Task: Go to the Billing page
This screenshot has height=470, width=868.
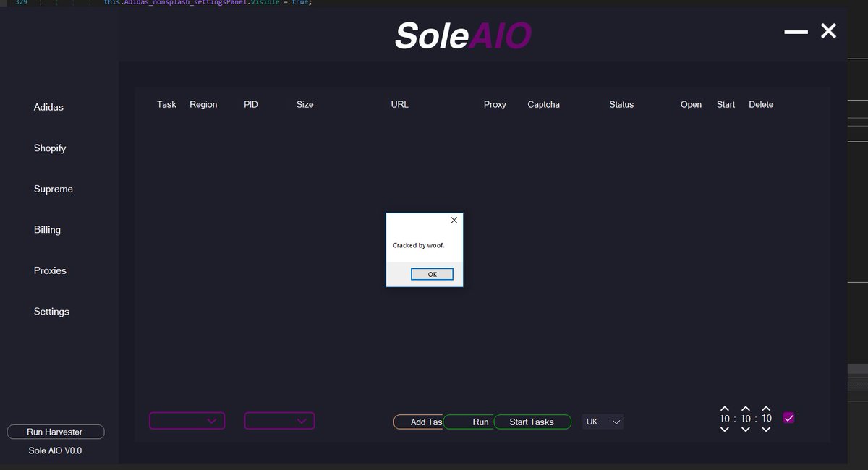Action: [x=47, y=230]
